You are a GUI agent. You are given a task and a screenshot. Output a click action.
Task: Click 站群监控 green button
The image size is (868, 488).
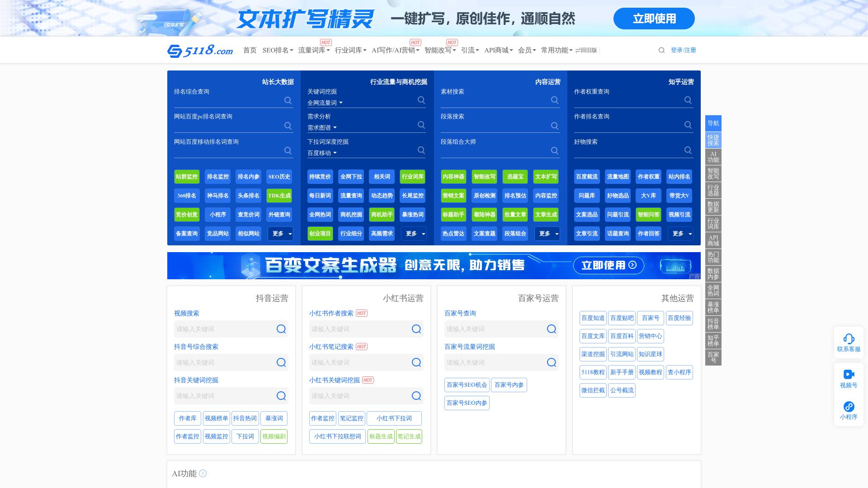tap(187, 177)
